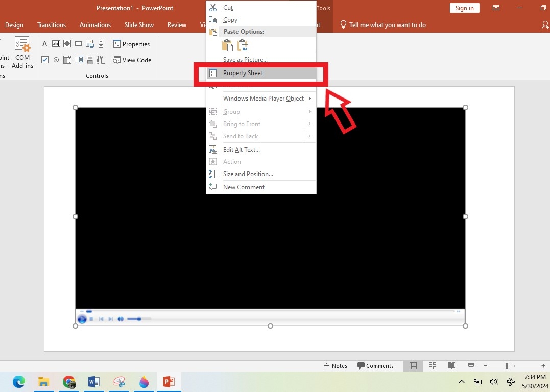Click View Code in the Controls group

[x=132, y=60]
